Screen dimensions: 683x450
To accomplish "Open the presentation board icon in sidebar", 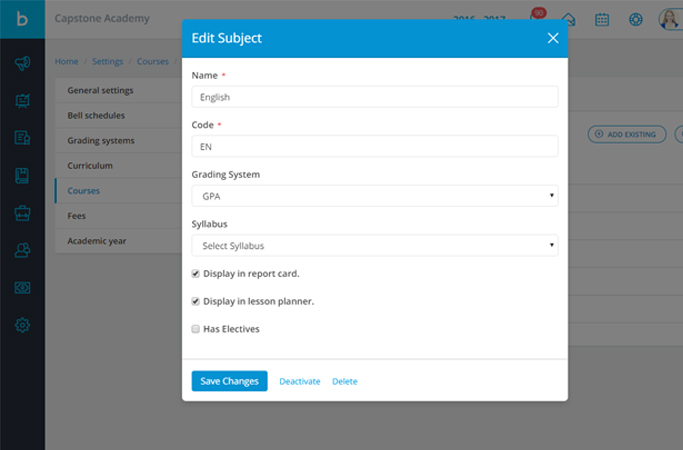I will [22, 101].
